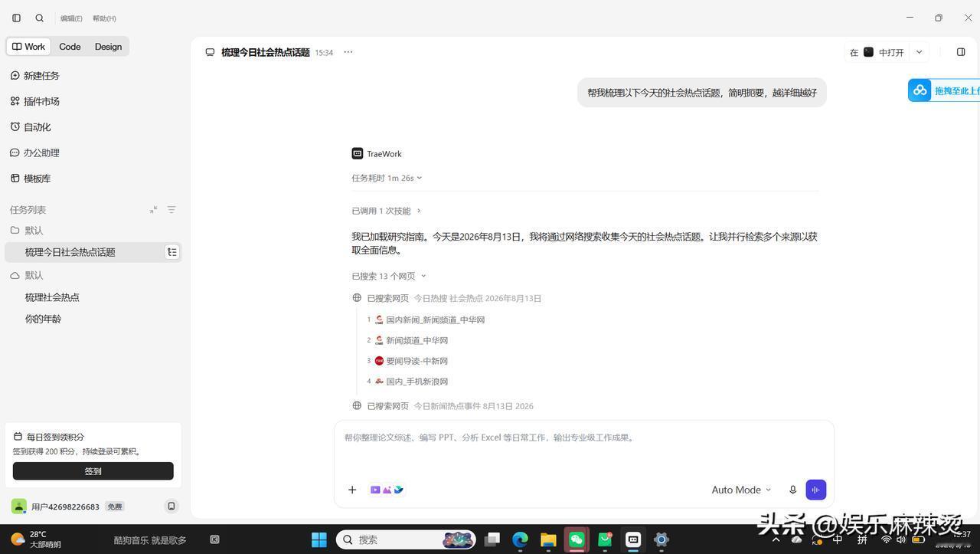Open link 新闻频道_中华网

click(416, 340)
